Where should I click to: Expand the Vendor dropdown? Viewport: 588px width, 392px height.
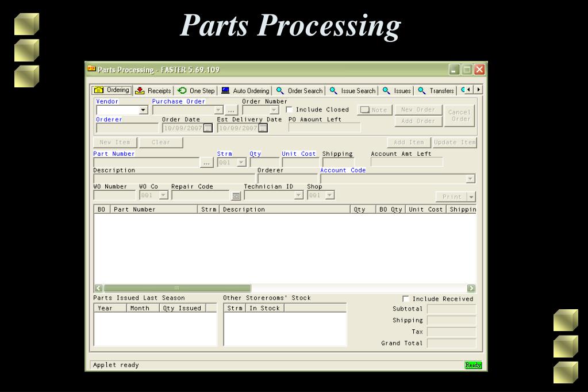[143, 110]
